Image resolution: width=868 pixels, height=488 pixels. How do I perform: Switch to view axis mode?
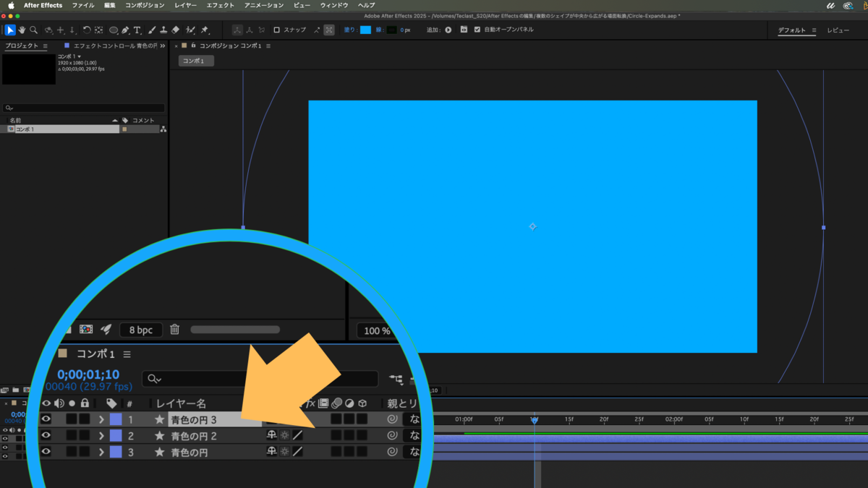(x=261, y=30)
